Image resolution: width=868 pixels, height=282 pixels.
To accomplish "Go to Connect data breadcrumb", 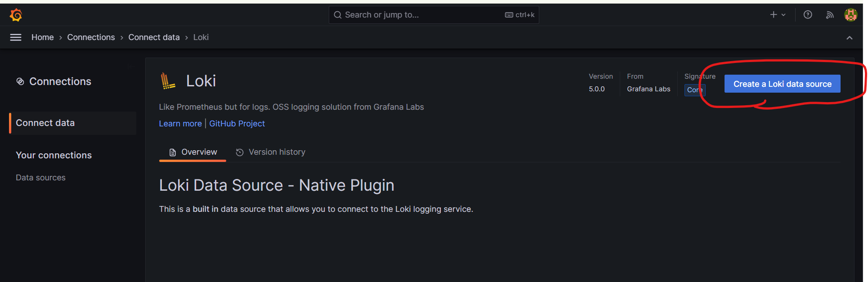I will [154, 37].
